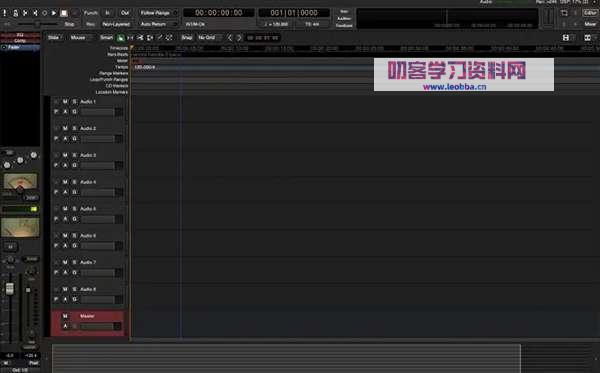Toggle loop playback button
The width and height of the screenshot is (600, 373).
(x=45, y=13)
